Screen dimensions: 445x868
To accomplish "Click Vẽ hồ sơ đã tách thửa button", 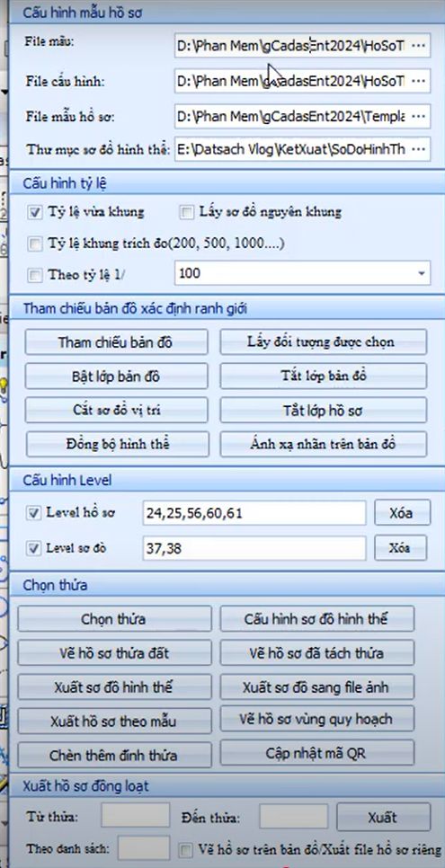I will point(317,653).
